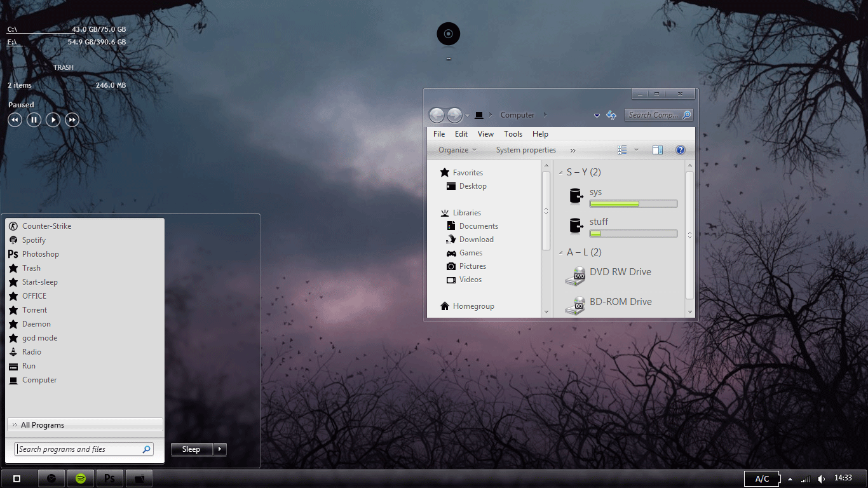Viewport: 868px width, 488px height.
Task: Click System properties in Explorer toolbar
Action: point(526,150)
